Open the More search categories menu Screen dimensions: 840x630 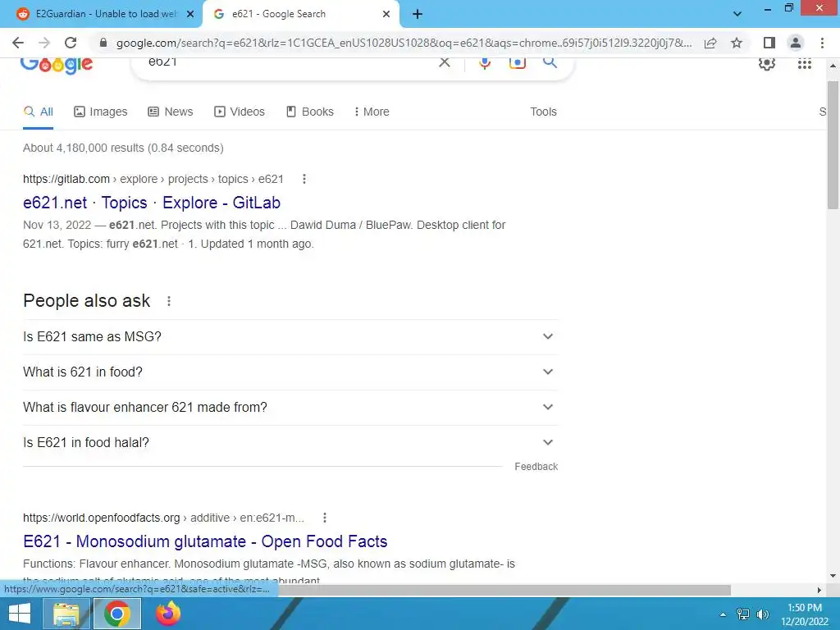[x=372, y=112]
